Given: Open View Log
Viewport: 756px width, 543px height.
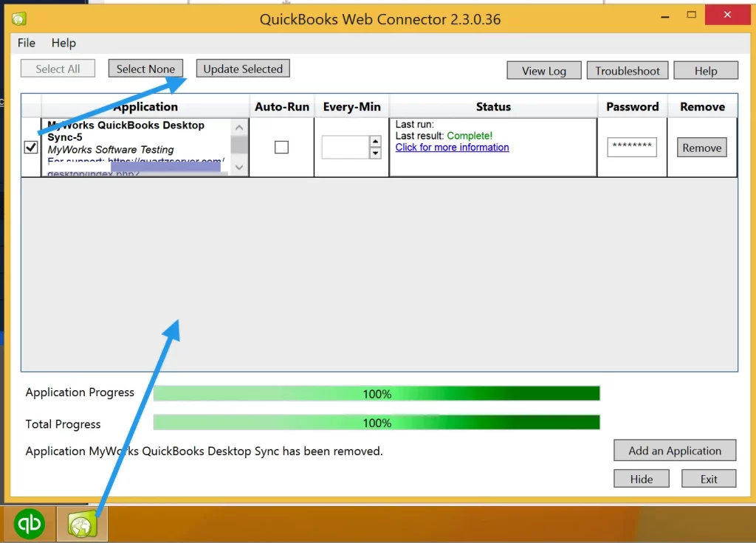Looking at the screenshot, I should (x=543, y=70).
